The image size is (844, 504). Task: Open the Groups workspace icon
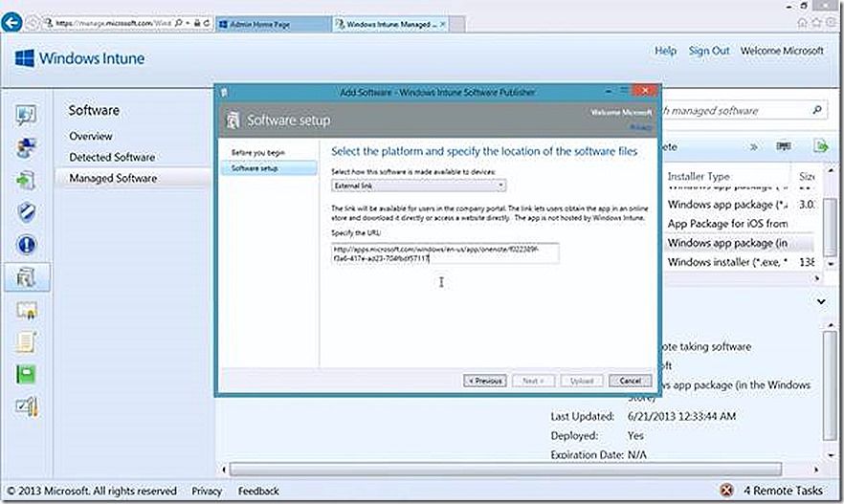click(x=26, y=148)
